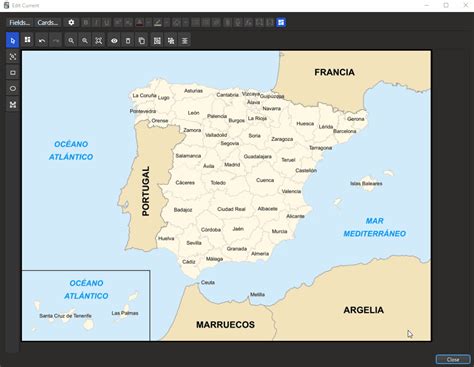
Task: Expand the remove formatting options arrow
Action: click(x=185, y=23)
